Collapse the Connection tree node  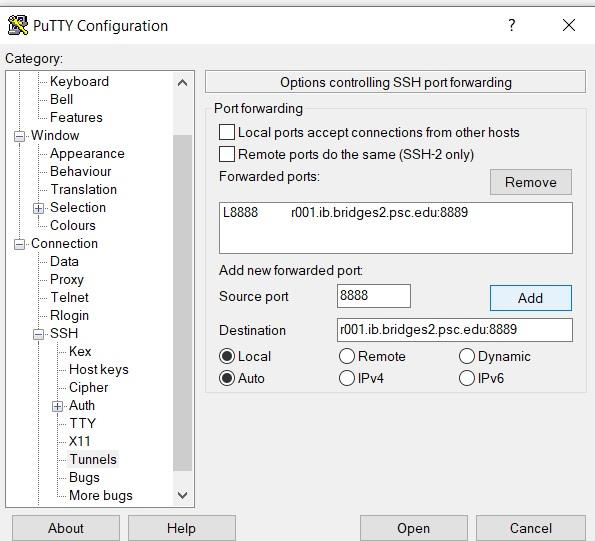point(19,244)
